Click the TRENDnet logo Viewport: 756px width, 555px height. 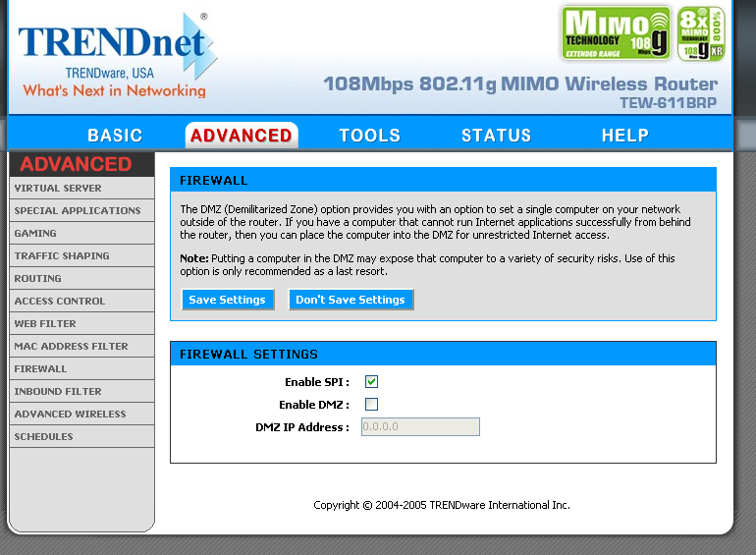(117, 55)
